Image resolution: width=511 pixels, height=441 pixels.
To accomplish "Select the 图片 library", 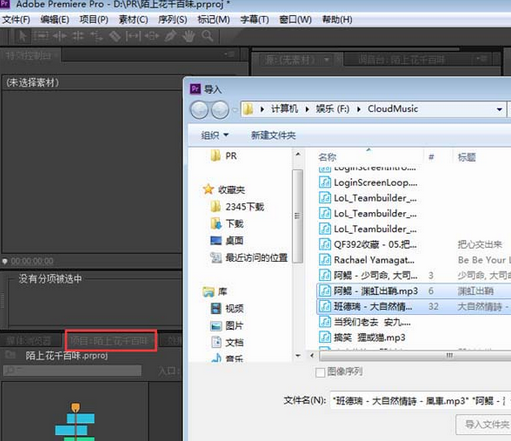I will pyautogui.click(x=227, y=325).
